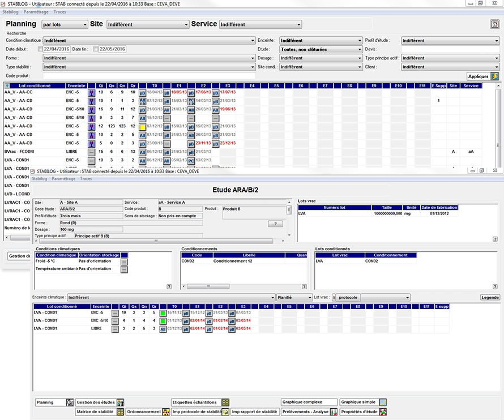Click the yellow square beside date 07/12/12
Screen dimensions: 504x420
click(142, 127)
